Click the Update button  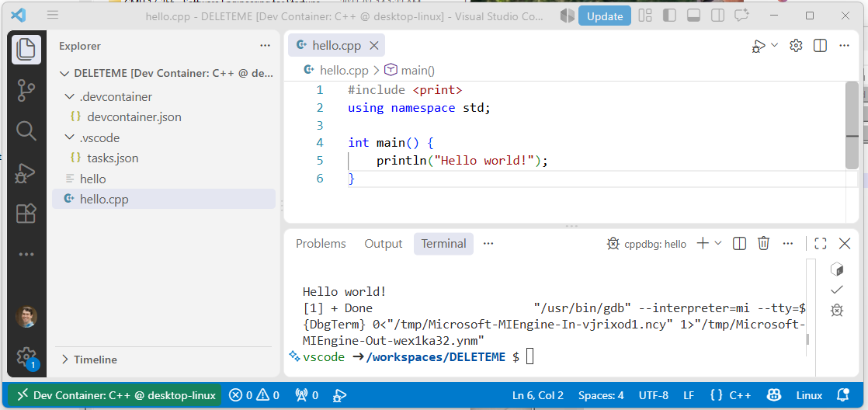605,16
